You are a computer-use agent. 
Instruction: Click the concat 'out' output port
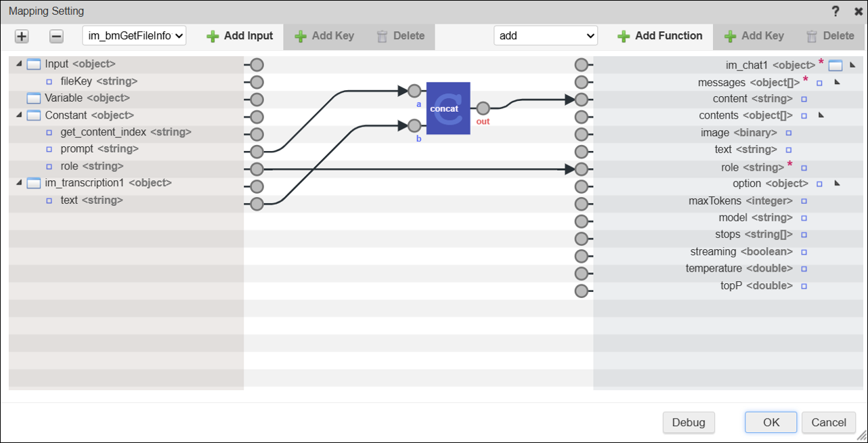tap(483, 108)
